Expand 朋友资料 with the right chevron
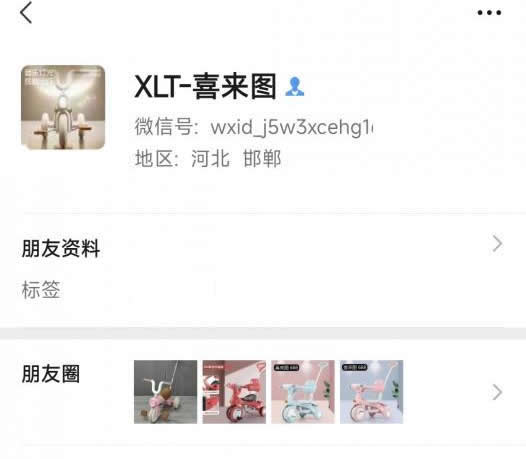 (x=497, y=244)
